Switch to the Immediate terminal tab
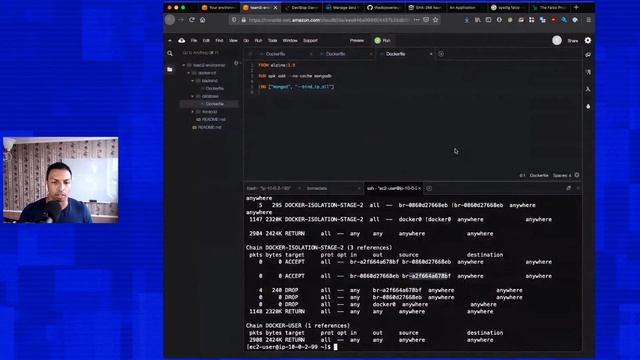Image resolution: width=640 pixels, height=360 pixels. [x=333, y=188]
